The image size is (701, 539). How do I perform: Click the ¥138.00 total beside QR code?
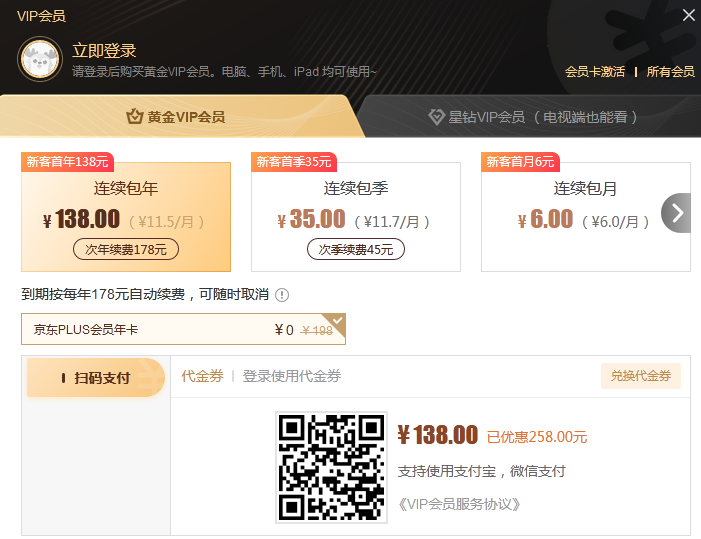438,435
